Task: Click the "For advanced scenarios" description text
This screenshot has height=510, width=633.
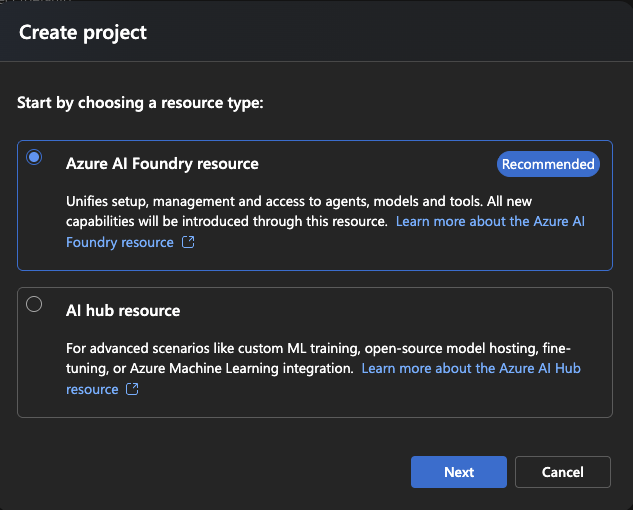Action: coord(200,348)
